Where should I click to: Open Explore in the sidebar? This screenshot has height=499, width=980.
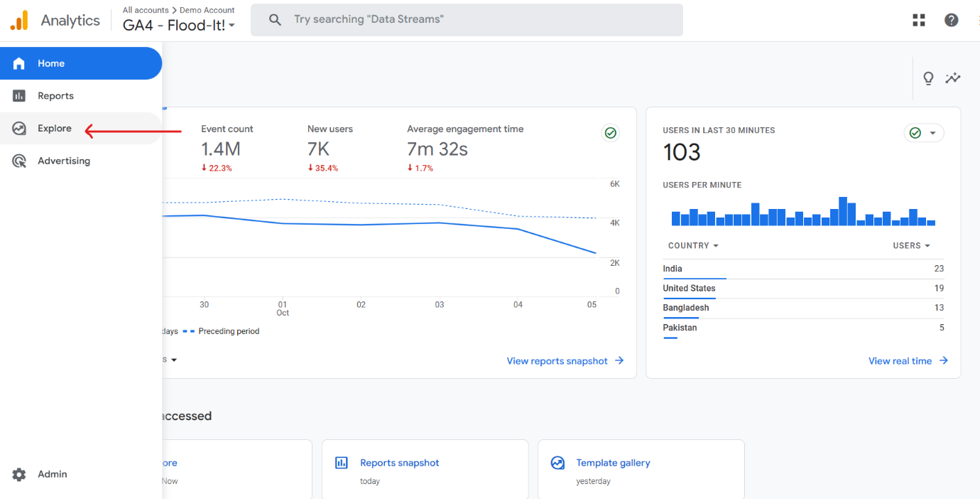pyautogui.click(x=81, y=129)
